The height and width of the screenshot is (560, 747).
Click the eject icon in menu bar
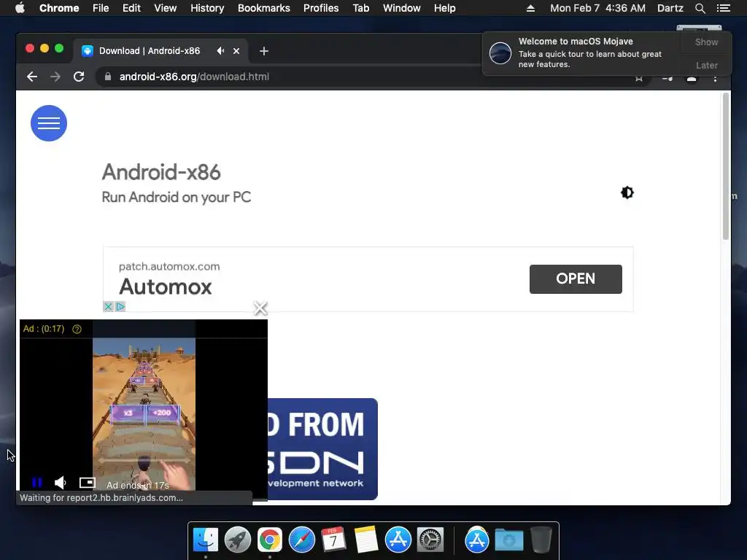pos(530,8)
